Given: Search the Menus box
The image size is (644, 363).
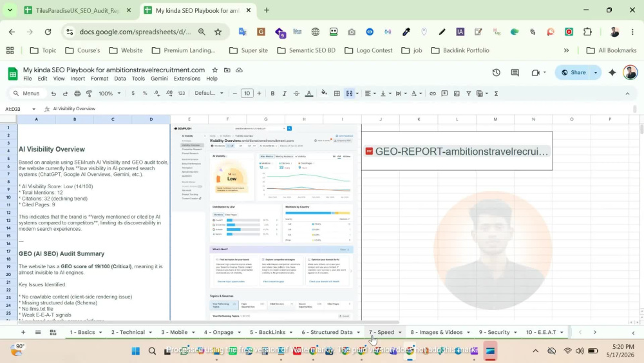Looking at the screenshot, I should pyautogui.click(x=26, y=93).
